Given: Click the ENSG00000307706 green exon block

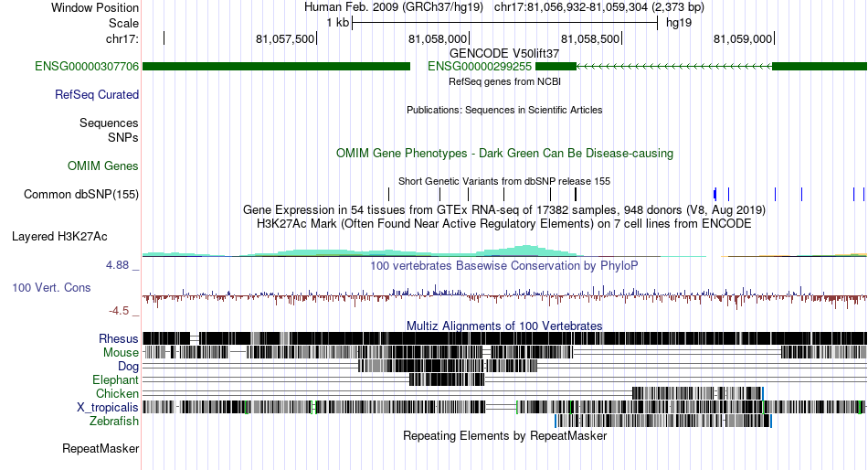Looking at the screenshot, I should 276,67.
